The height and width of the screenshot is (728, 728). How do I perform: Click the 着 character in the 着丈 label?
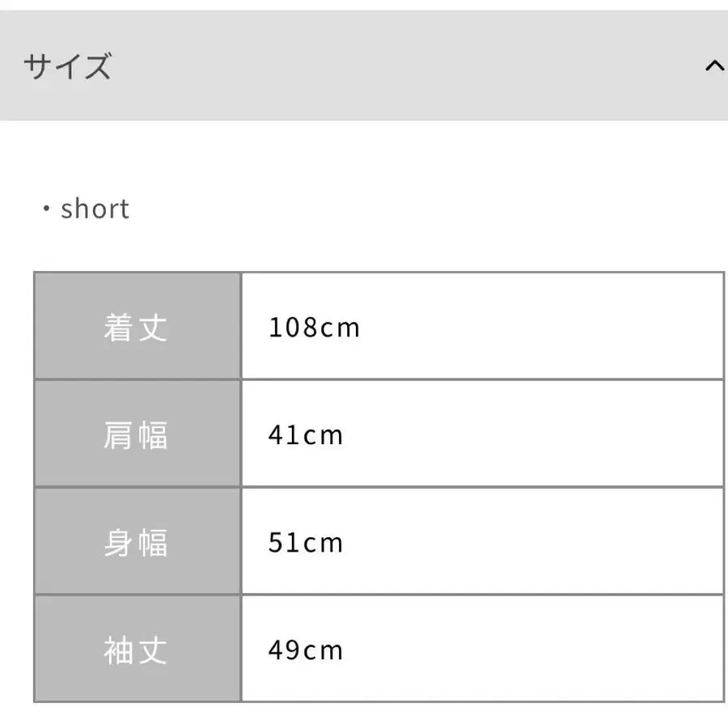[120, 327]
